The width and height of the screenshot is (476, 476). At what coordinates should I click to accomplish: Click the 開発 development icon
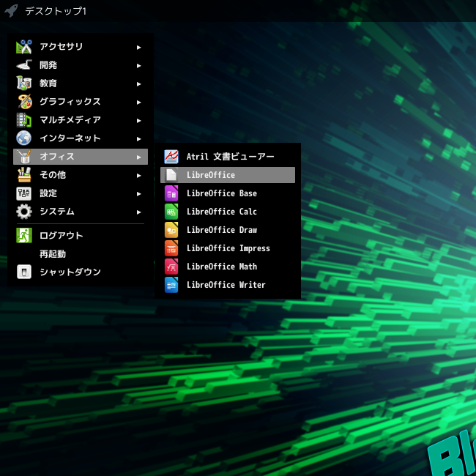point(24,65)
